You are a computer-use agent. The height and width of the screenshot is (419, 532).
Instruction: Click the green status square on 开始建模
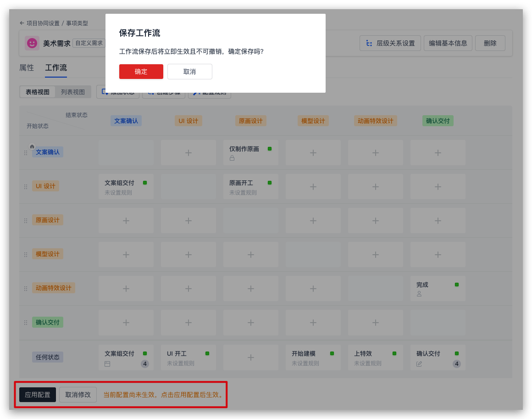332,353
